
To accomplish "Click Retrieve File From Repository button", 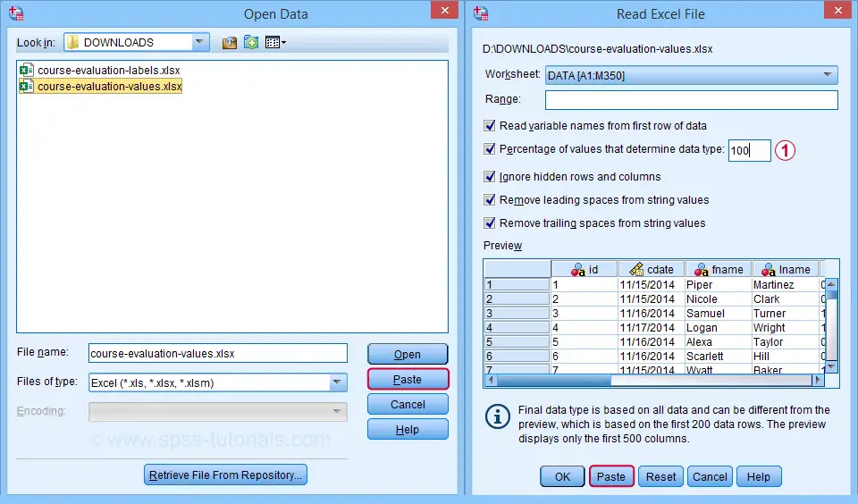I will pyautogui.click(x=225, y=475).
